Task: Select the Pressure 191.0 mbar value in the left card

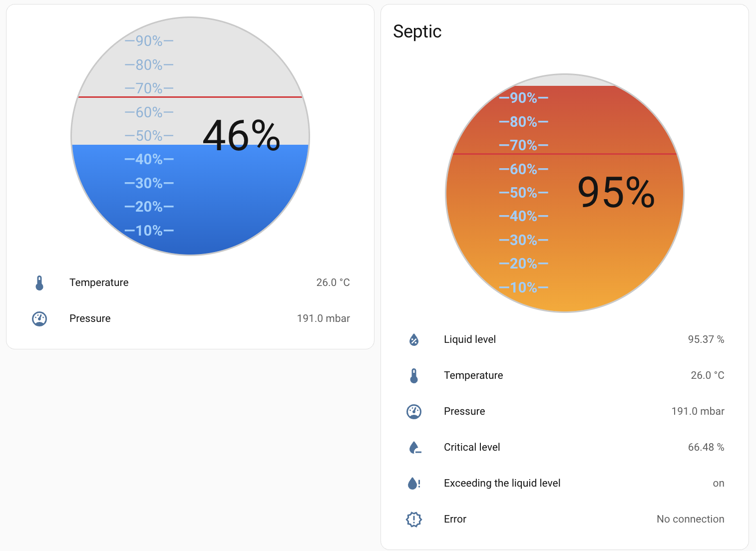Action: point(323,319)
